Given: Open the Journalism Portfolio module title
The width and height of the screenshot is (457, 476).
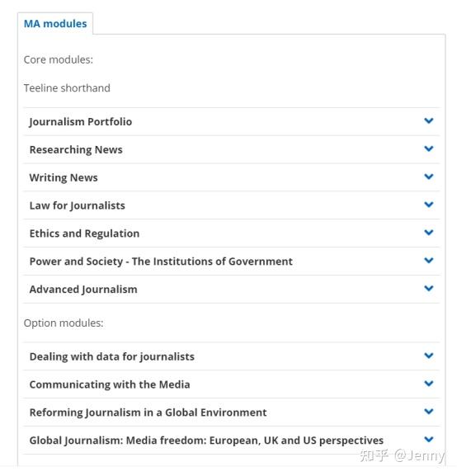Looking at the screenshot, I should click(x=81, y=122).
